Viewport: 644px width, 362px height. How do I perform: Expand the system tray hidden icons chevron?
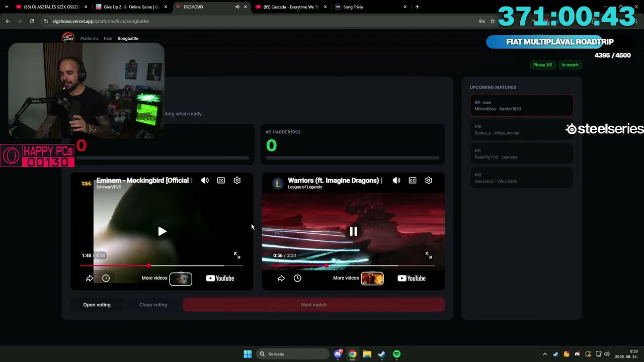tap(545, 354)
